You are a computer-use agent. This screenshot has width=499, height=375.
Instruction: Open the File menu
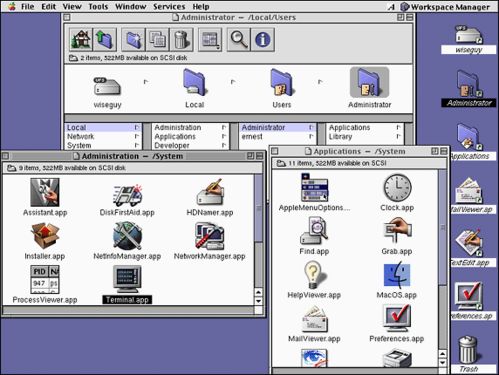point(27,6)
